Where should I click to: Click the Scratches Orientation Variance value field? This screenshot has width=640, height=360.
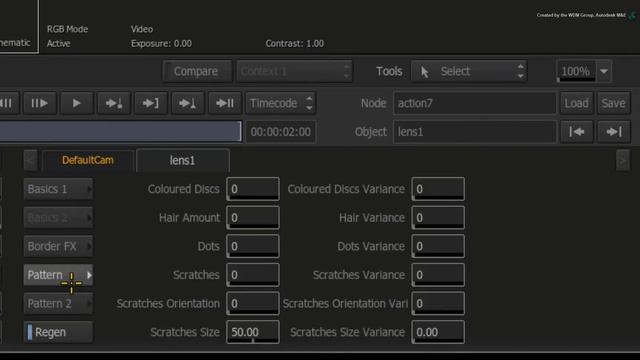click(x=438, y=303)
